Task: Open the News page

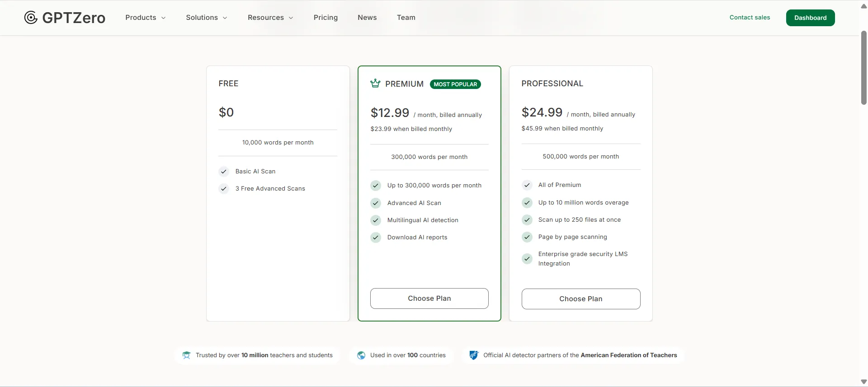Action: coord(367,18)
